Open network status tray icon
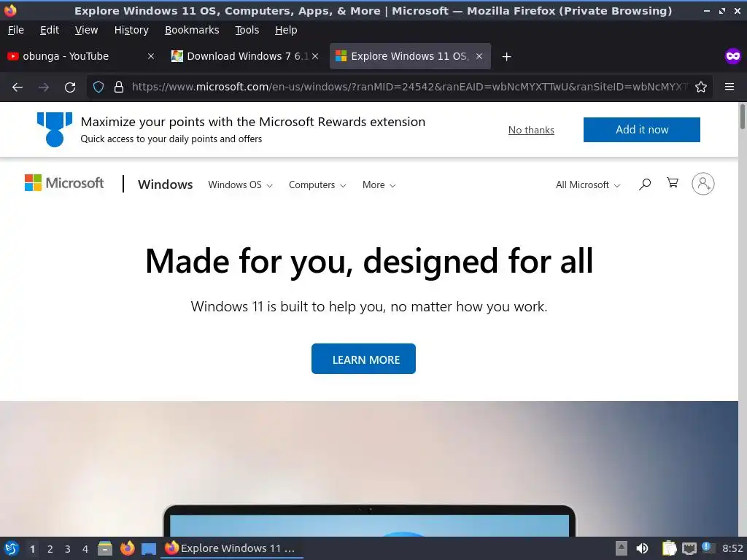Viewport: 747px width, 560px height. (x=689, y=548)
